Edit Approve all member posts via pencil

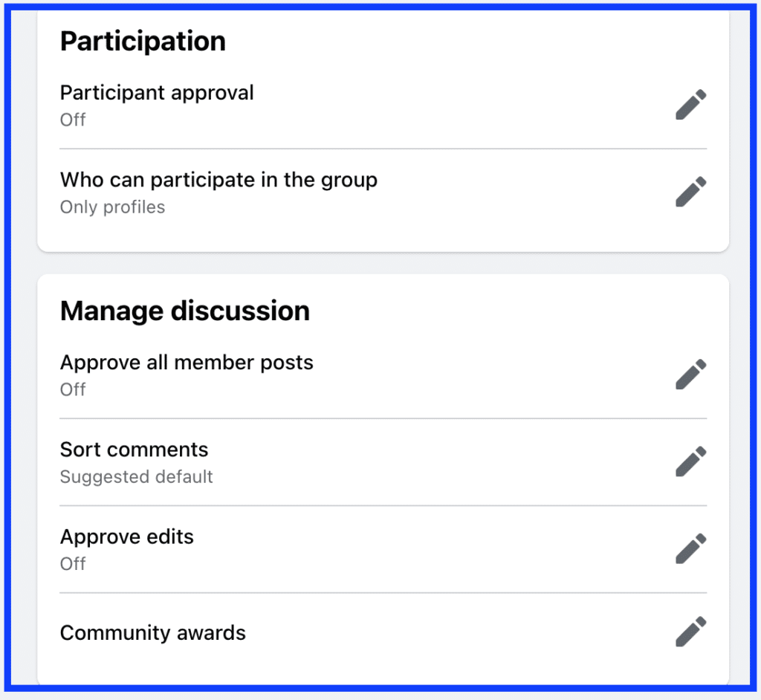[x=691, y=375]
